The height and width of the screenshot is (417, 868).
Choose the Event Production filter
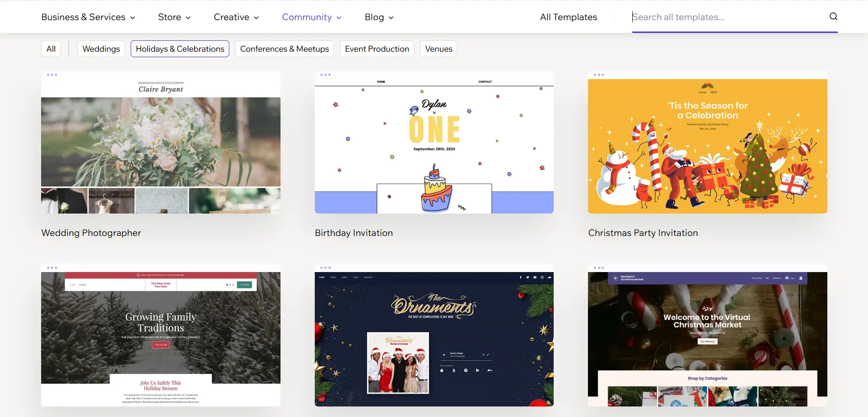377,49
